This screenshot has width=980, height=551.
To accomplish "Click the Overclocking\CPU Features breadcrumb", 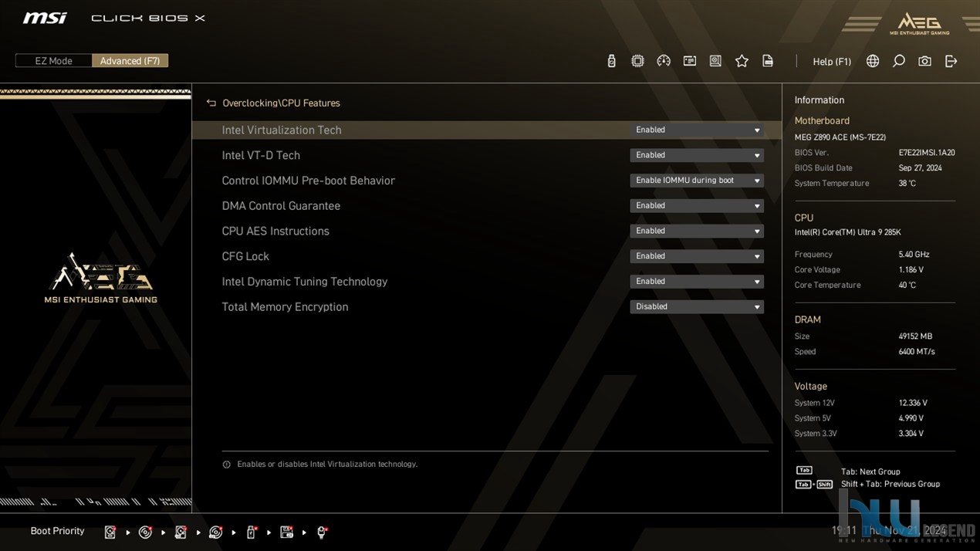I will point(281,103).
